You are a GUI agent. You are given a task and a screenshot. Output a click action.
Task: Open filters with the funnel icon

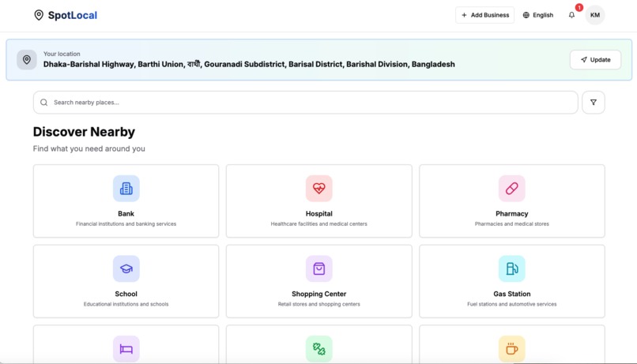[593, 103]
